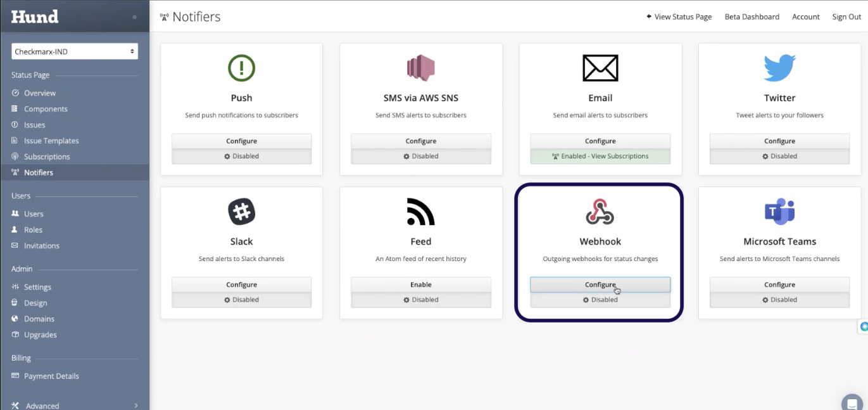Click the Design sidebar icon
The width and height of the screenshot is (868, 410).
click(15, 302)
